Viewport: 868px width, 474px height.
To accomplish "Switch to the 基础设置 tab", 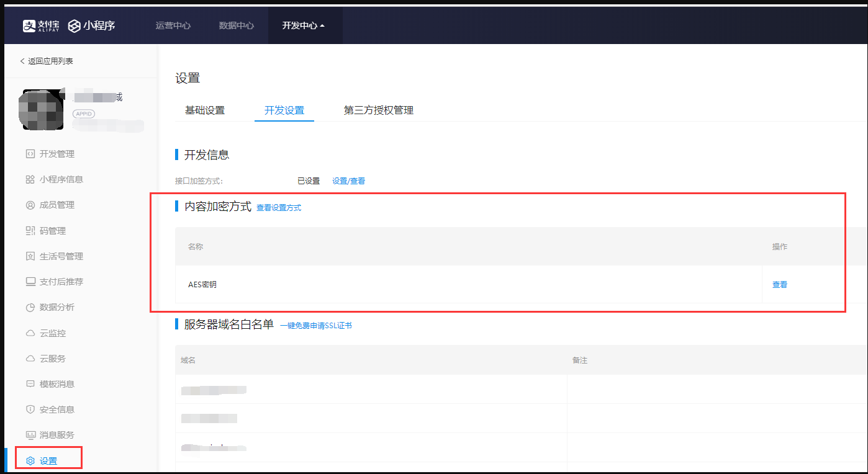I will (x=205, y=110).
